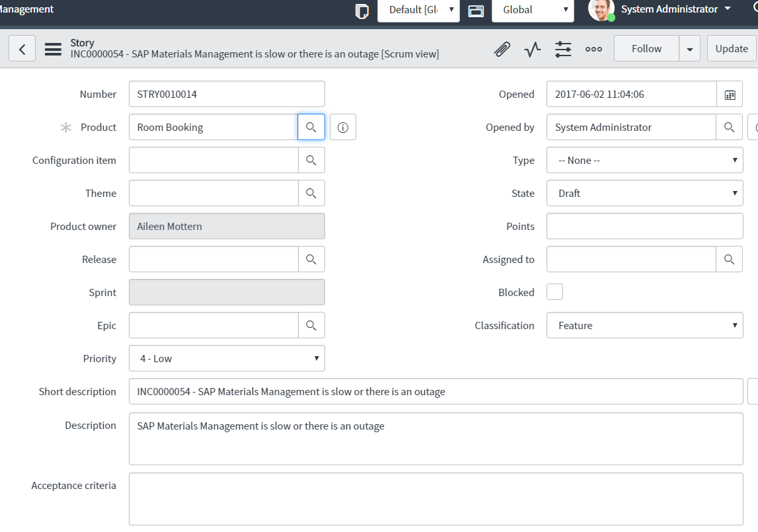Click the application scope window icon
This screenshot has width=758, height=532.
[x=476, y=11]
